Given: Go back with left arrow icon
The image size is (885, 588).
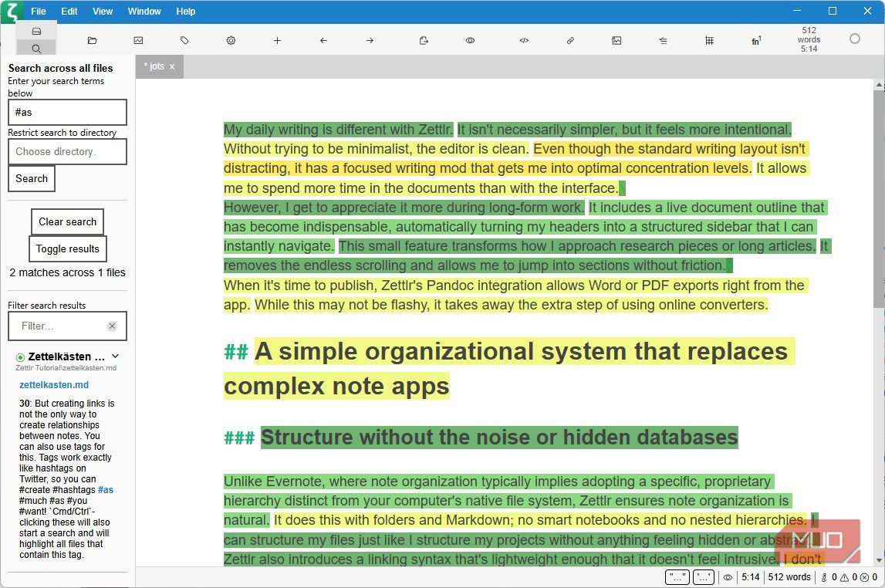Looking at the screenshot, I should tap(323, 40).
